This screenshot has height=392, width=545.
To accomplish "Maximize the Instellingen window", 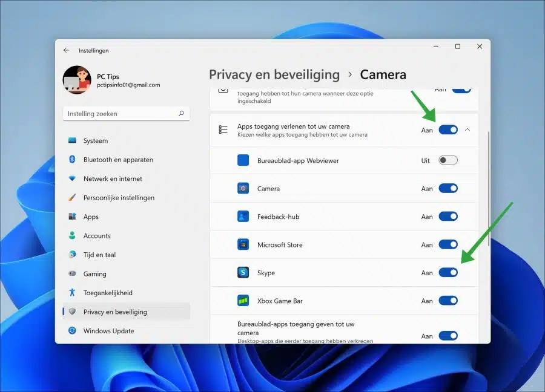I will 458,47.
